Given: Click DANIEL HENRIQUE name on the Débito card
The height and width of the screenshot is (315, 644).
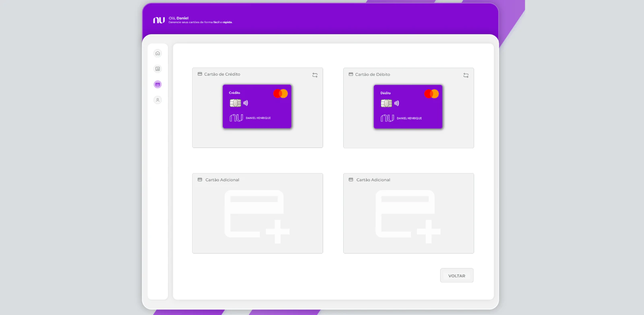Looking at the screenshot, I should 409,118.
